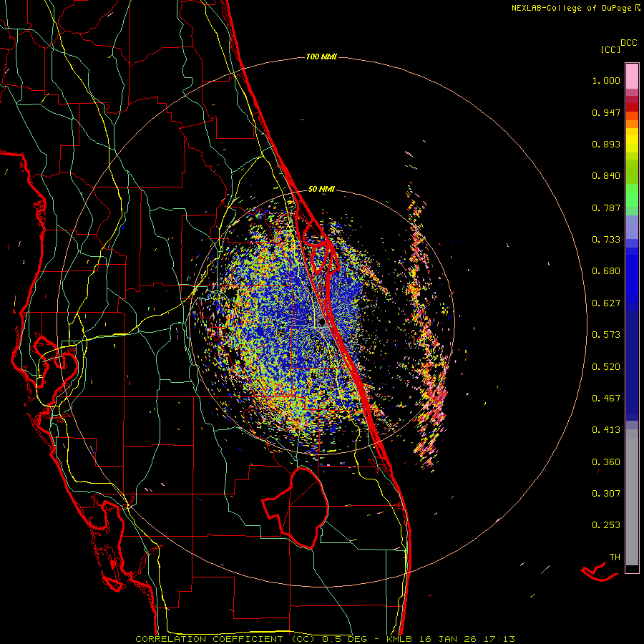Image resolution: width=644 pixels, height=644 pixels.
Task: Click the 50 NMI range ring label
Action: tap(321, 189)
